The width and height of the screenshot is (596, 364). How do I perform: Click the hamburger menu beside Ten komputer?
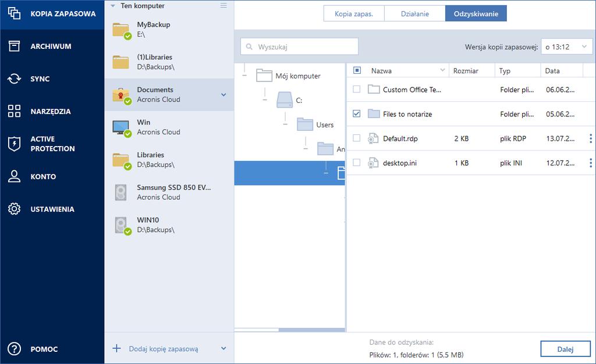click(x=223, y=5)
